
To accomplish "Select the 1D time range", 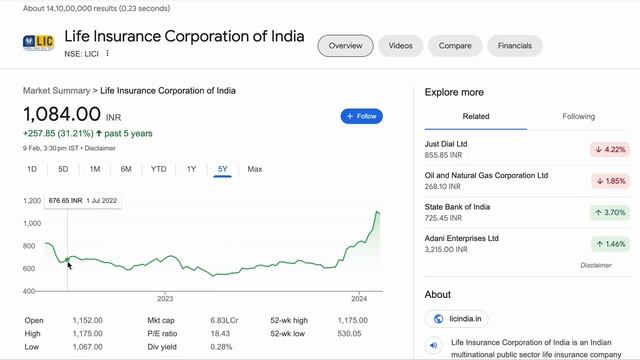I will click(32, 169).
